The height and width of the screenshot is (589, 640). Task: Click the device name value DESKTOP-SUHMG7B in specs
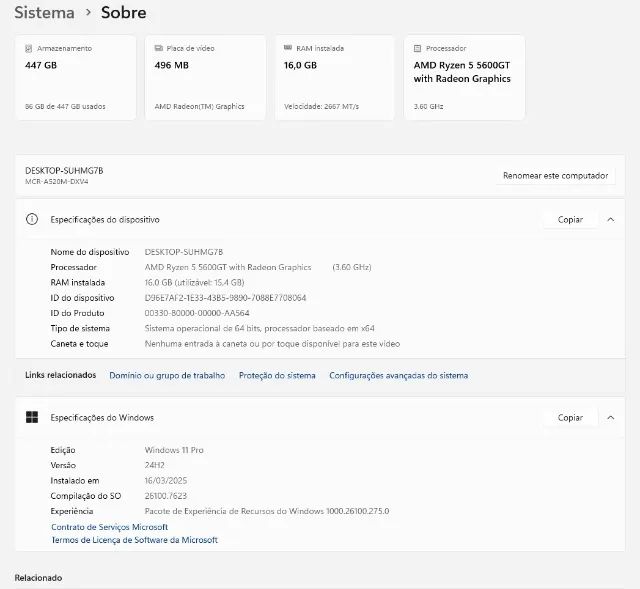[184, 252]
